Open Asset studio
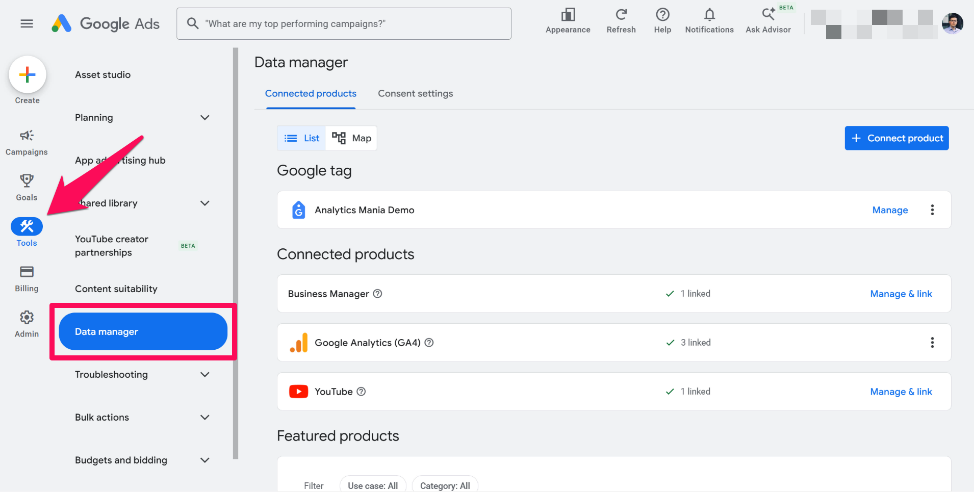The height and width of the screenshot is (492, 974). click(102, 75)
